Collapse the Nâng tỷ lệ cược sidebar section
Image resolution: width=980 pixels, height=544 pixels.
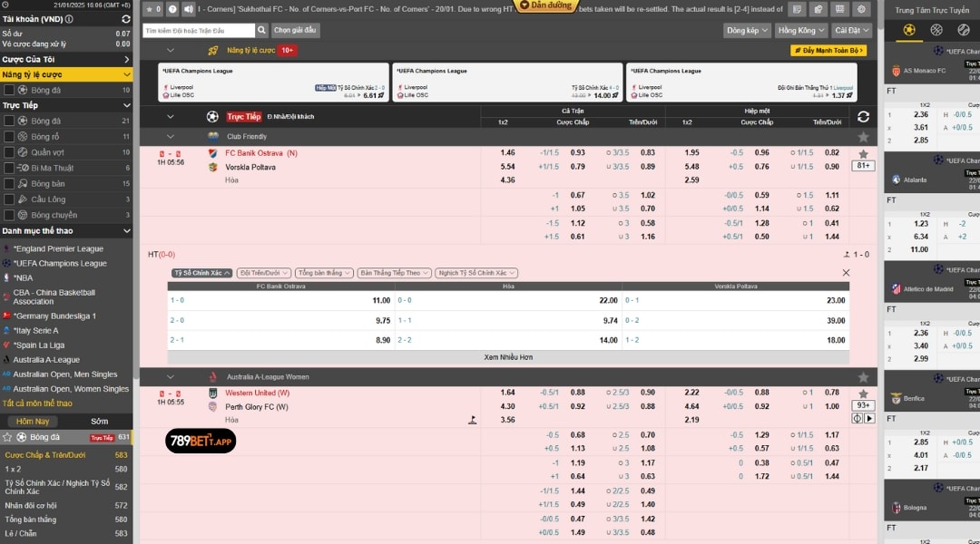pos(66,74)
